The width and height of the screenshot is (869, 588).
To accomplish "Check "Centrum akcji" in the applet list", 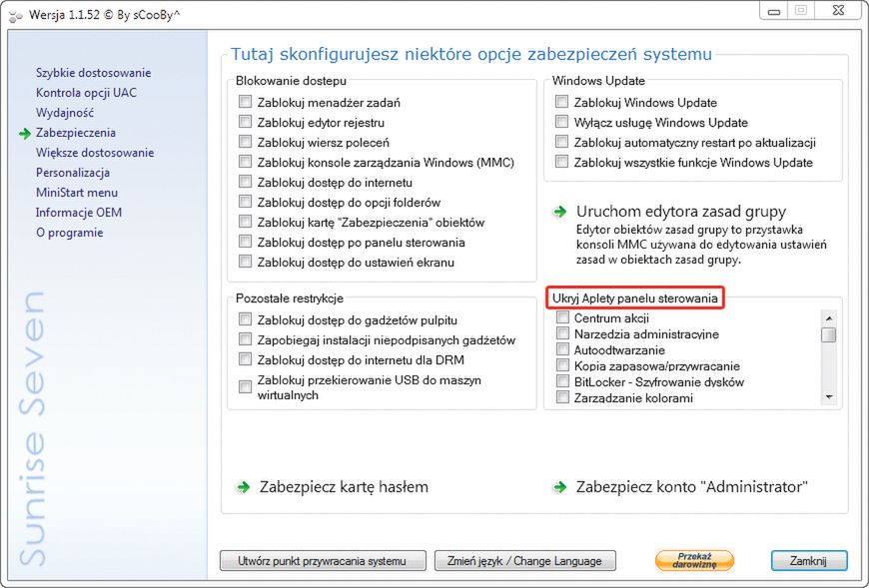I will [564, 317].
